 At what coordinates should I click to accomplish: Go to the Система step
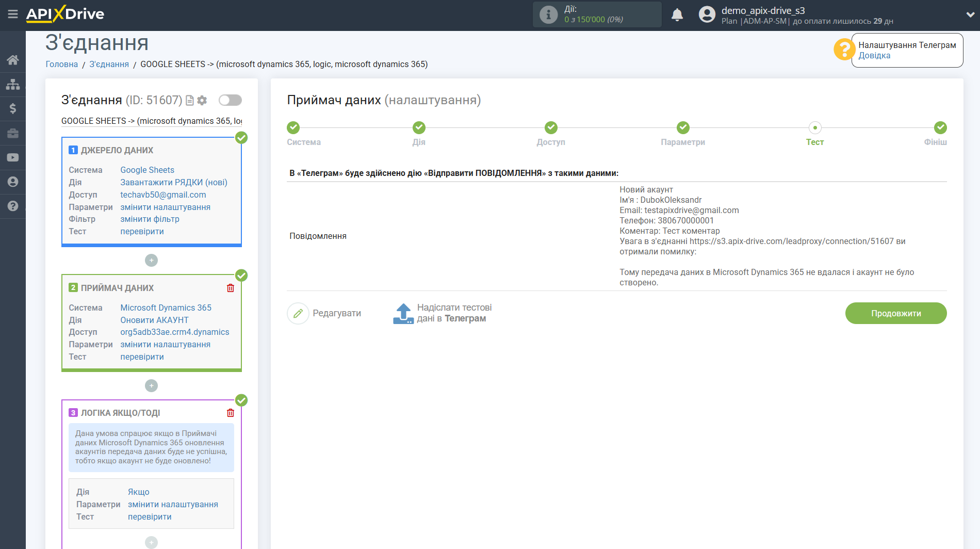click(293, 127)
